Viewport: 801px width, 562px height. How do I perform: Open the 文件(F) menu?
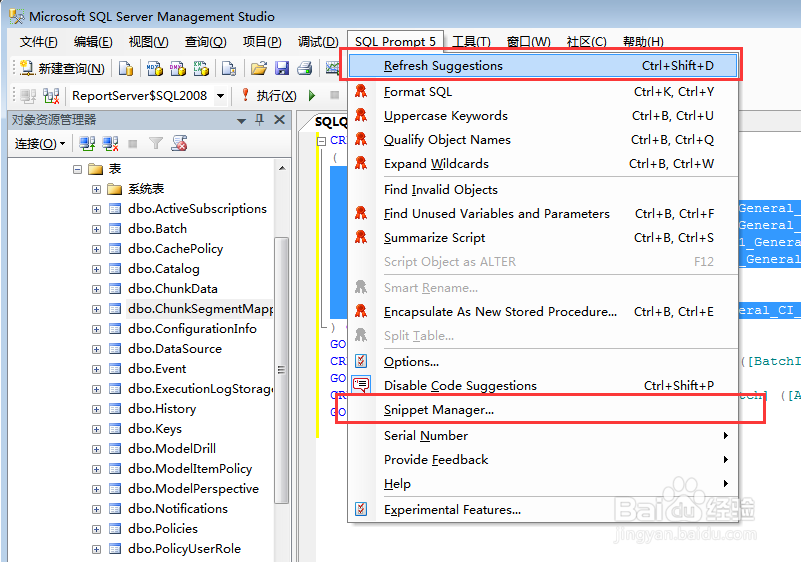pyautogui.click(x=38, y=41)
